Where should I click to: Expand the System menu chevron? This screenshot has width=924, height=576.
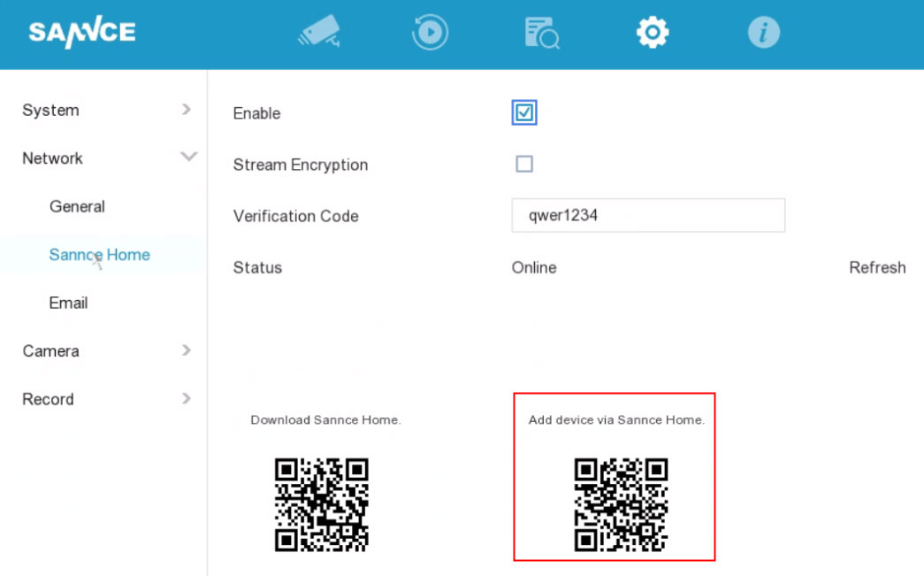pyautogui.click(x=186, y=110)
